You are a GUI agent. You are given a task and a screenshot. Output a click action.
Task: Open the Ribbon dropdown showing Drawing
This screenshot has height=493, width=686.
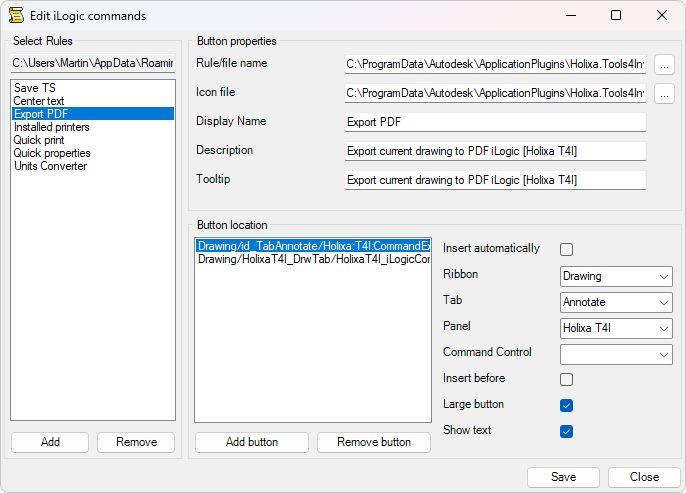pyautogui.click(x=616, y=276)
